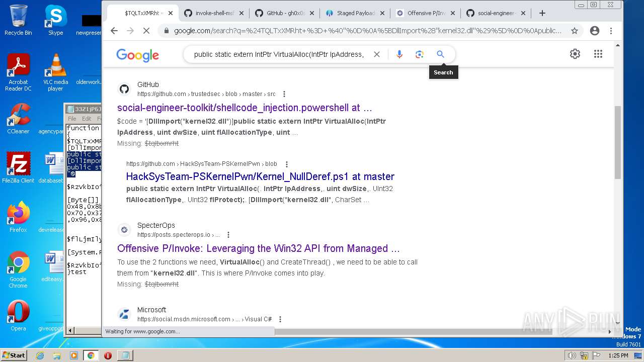
Task: Open Internet Explorer from taskbar
Action: [40, 355]
